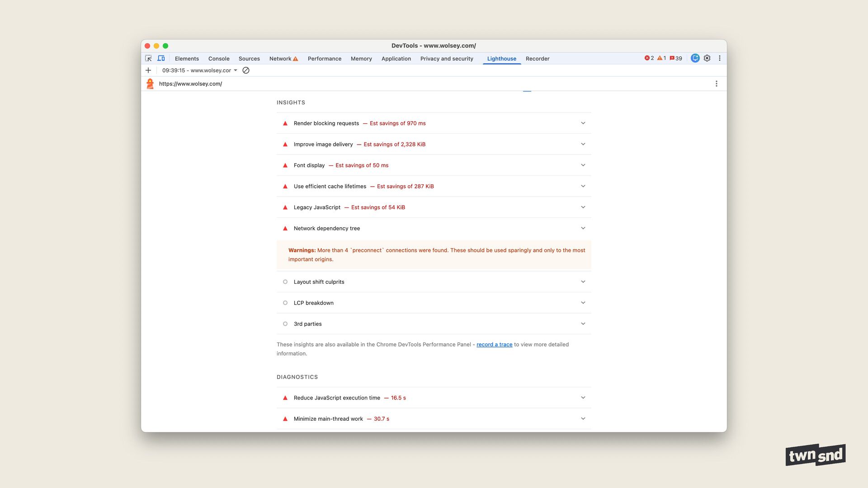Screen dimensions: 868x488
Task: Click the inspect element picker icon
Action: [x=148, y=58]
